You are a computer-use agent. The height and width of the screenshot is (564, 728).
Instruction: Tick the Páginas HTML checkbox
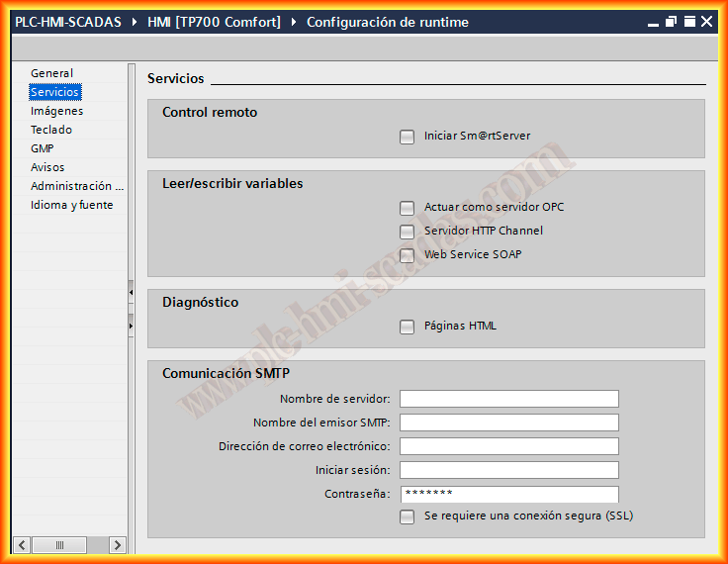[x=407, y=327]
